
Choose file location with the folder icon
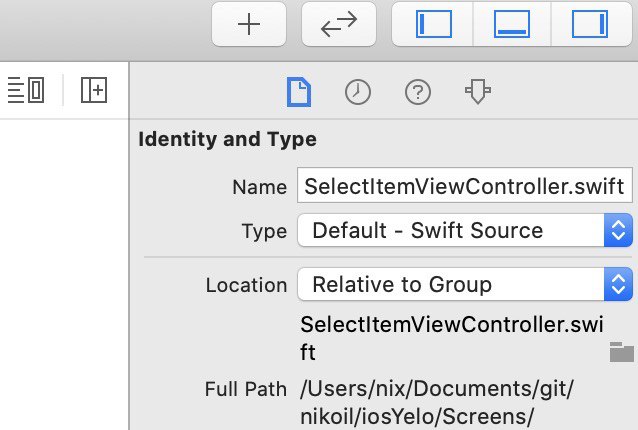pos(621,352)
